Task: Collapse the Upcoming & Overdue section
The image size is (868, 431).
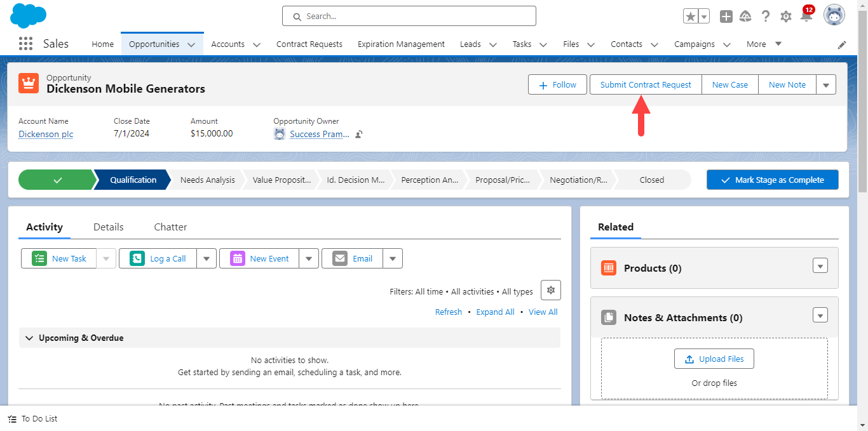Action: (290, 338)
